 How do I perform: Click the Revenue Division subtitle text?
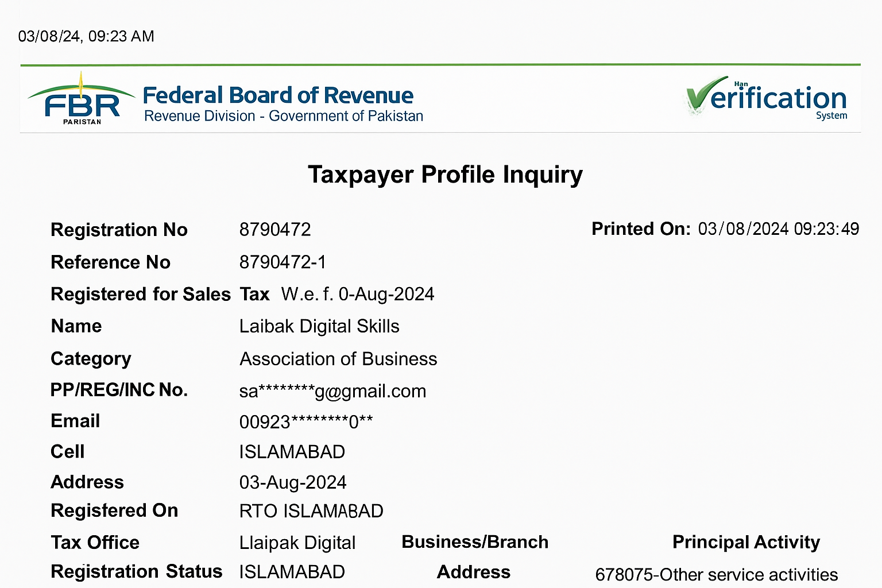[x=284, y=117]
